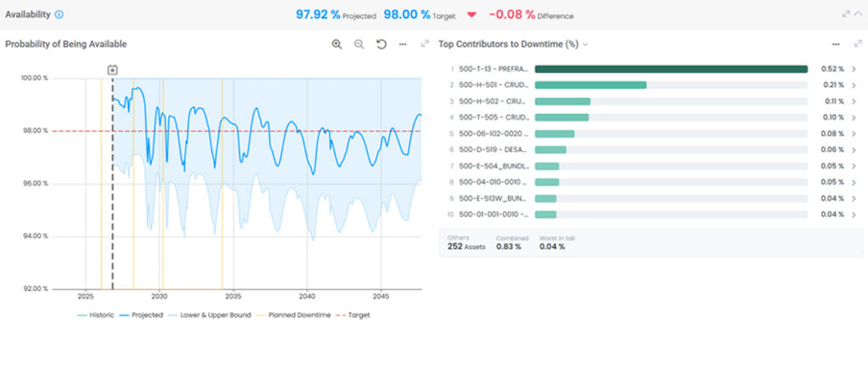
Task: Open the Availability info icon
Action: click(59, 15)
